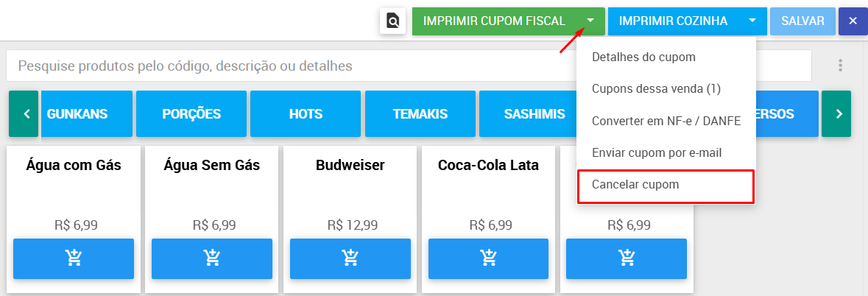This screenshot has width=868, height=296.
Task: Click the SALVAR button
Action: pyautogui.click(x=802, y=21)
